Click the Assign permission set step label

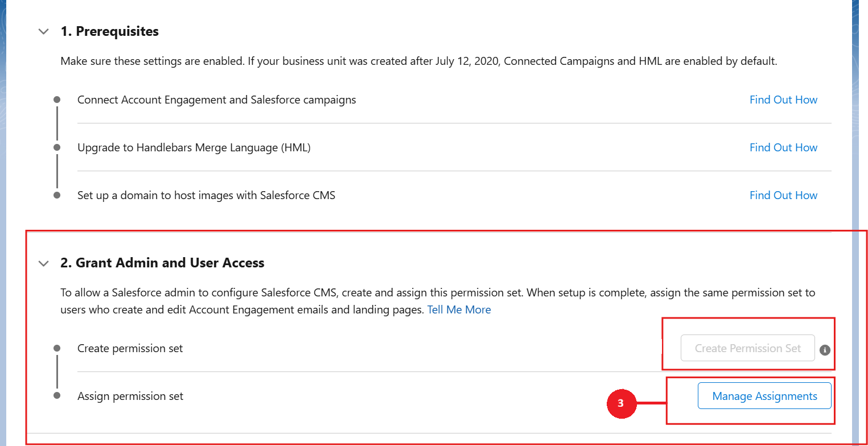(130, 396)
